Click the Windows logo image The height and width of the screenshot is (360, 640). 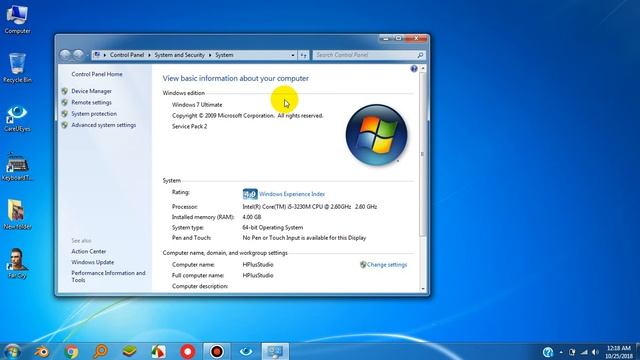tap(376, 135)
